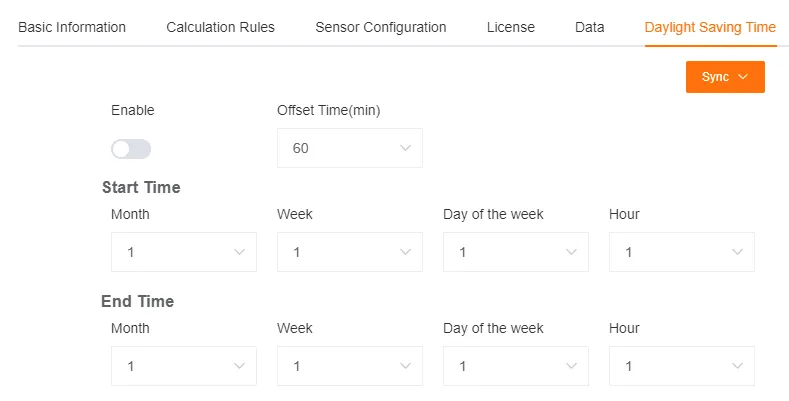Select the License tab
This screenshot has height=401, width=789.
coord(510,27)
